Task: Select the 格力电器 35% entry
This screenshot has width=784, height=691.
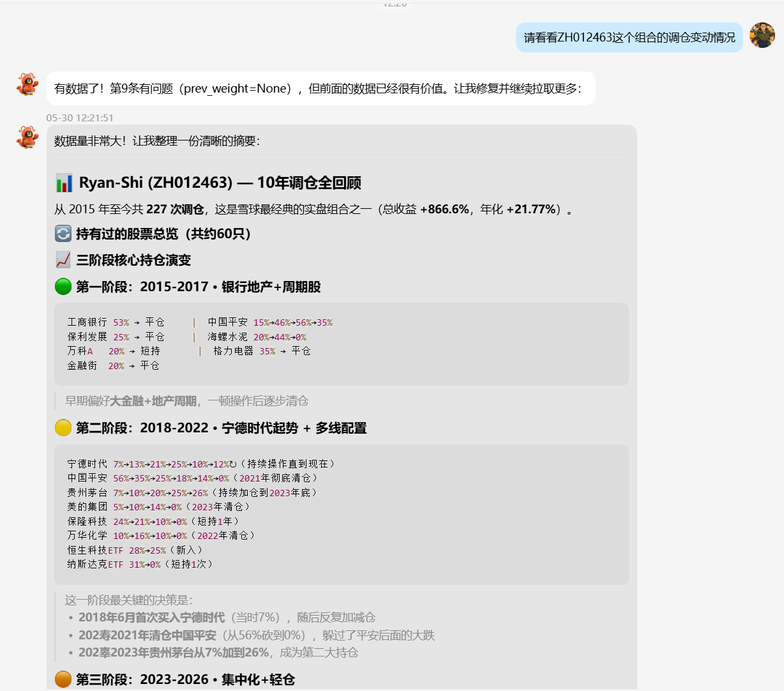Action: click(262, 351)
